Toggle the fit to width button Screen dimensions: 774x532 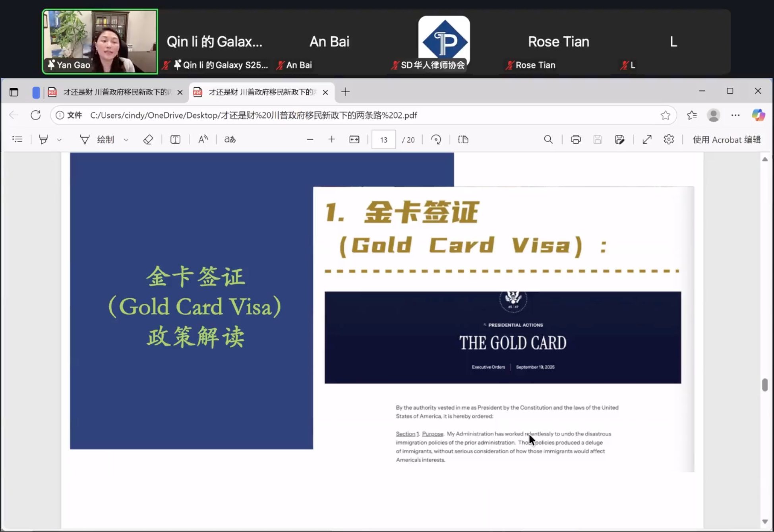click(354, 139)
